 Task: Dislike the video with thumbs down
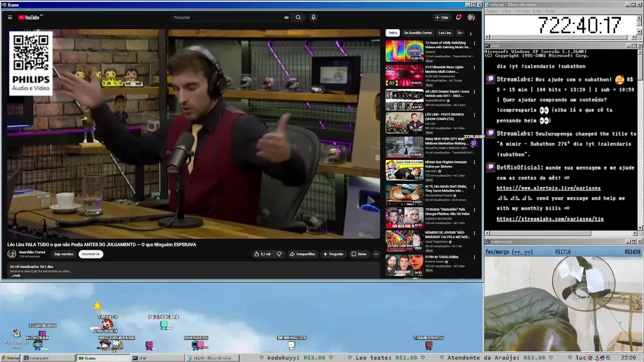pos(279,254)
